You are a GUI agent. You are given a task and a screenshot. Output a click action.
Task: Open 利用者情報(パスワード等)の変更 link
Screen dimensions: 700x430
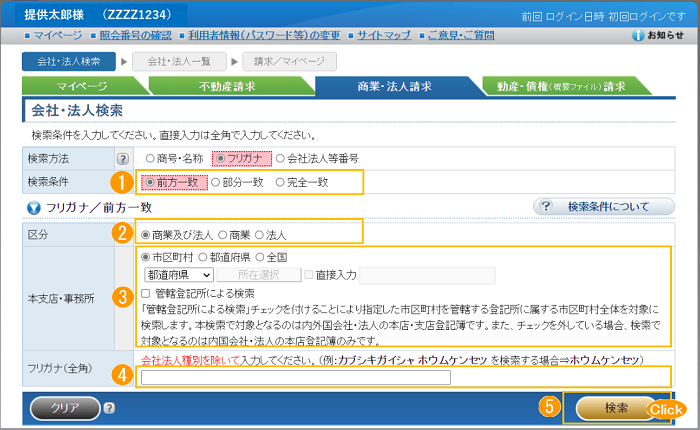click(x=264, y=35)
